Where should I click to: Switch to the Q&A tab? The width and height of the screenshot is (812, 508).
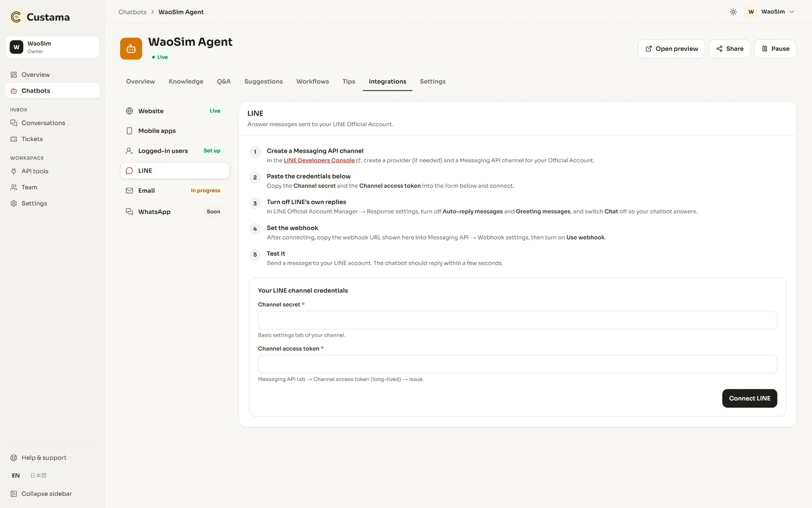[x=224, y=81]
